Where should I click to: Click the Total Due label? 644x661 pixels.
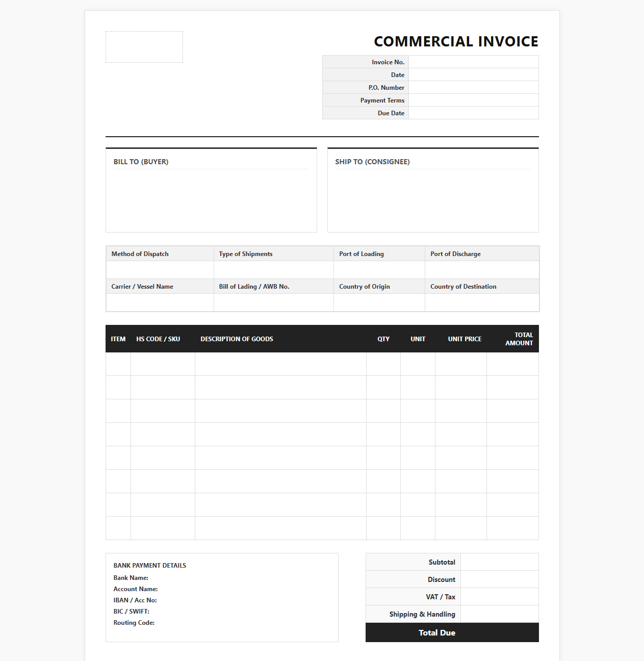(437, 632)
